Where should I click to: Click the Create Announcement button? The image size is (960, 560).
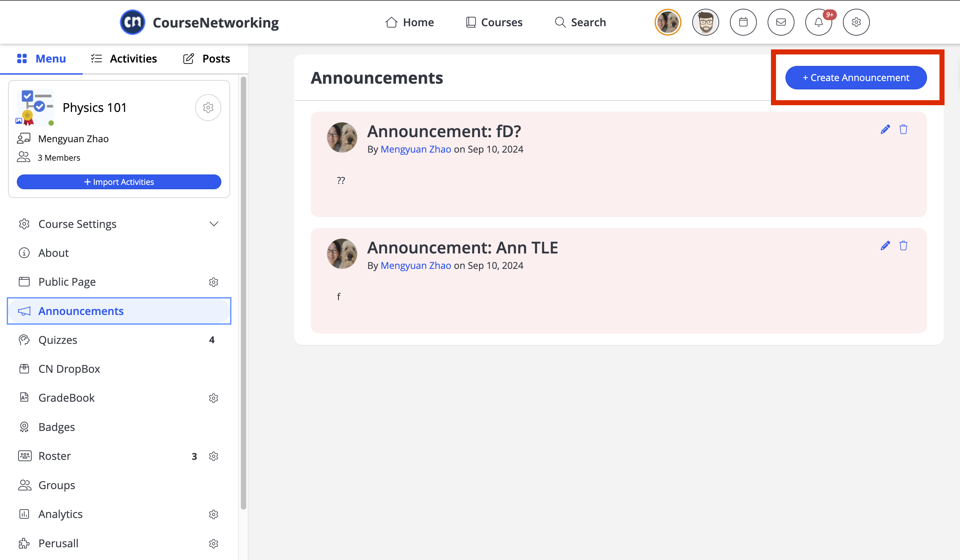click(856, 78)
